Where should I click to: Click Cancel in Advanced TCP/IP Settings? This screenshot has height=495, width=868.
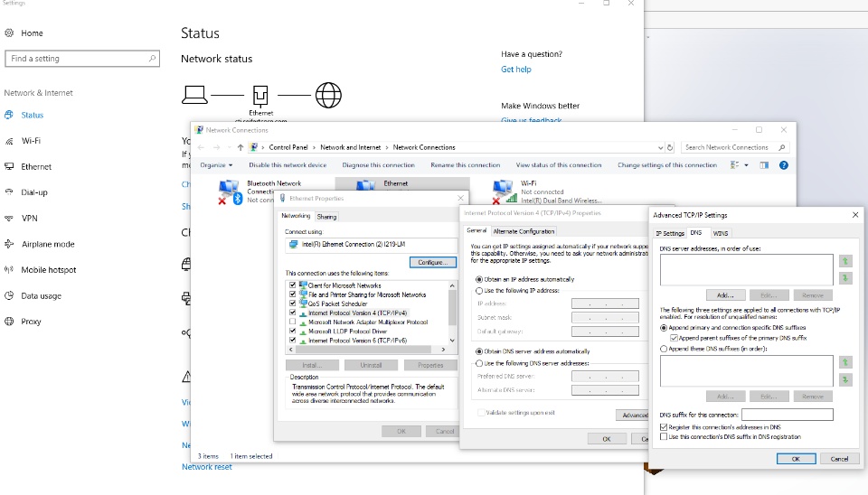point(839,459)
